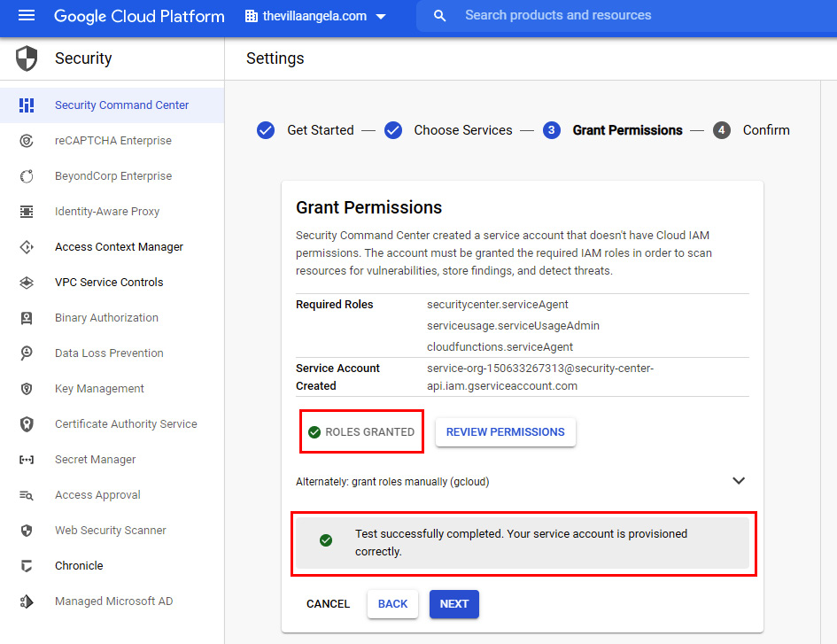Cancel the setup wizard
The width and height of the screenshot is (837, 644).
[328, 604]
